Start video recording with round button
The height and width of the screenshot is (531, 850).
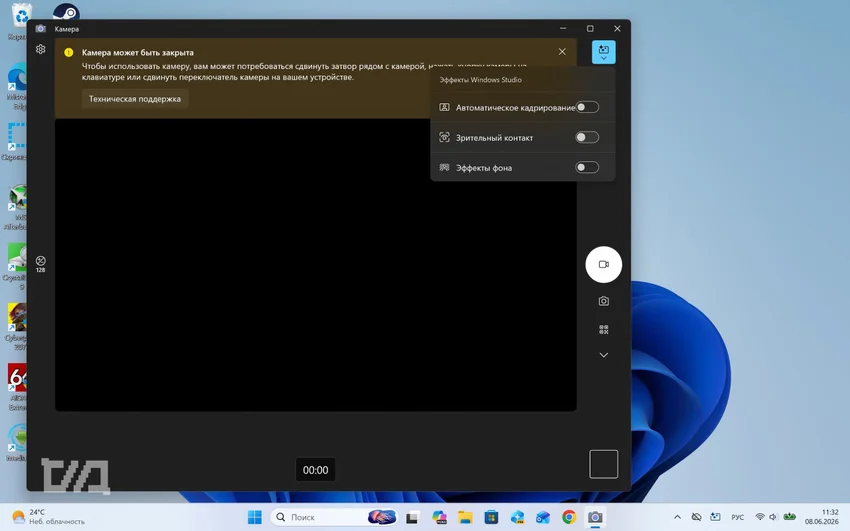[x=603, y=264]
